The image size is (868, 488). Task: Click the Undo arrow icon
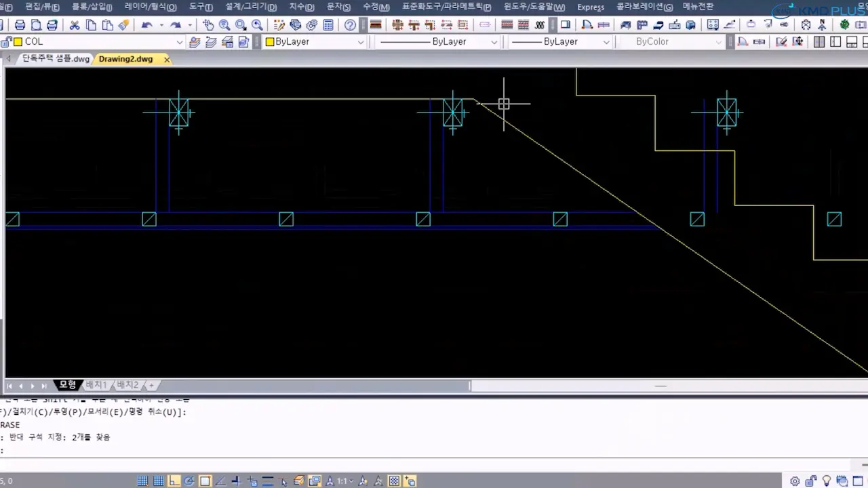(x=146, y=25)
